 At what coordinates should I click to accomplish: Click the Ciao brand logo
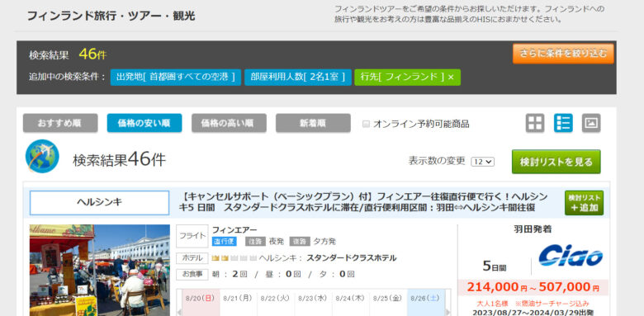point(571,256)
